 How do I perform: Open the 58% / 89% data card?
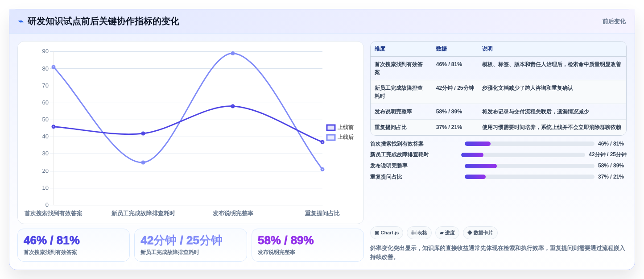tap(308, 245)
